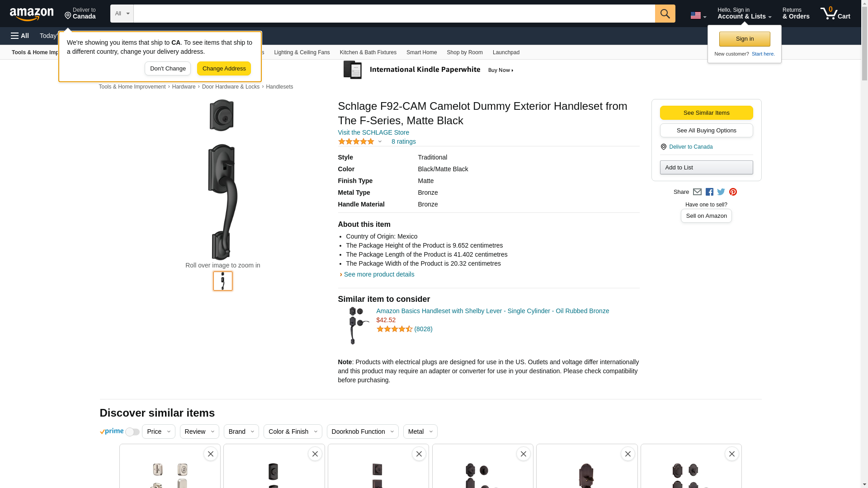Share product on Facebook
This screenshot has width=868, height=488.
tap(709, 192)
